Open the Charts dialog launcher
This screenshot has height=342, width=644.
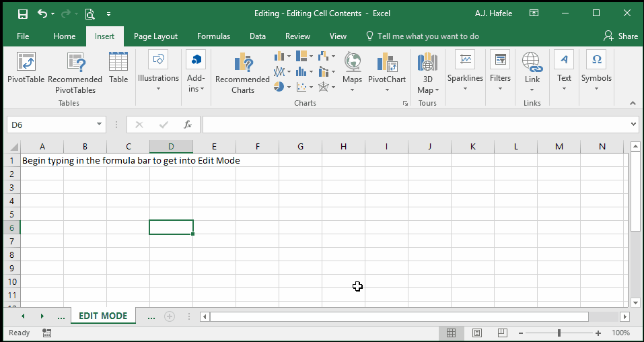point(406,104)
